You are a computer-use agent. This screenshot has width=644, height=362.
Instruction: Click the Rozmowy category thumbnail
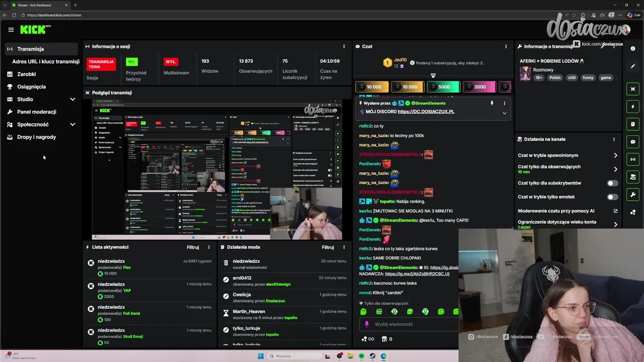click(x=525, y=73)
